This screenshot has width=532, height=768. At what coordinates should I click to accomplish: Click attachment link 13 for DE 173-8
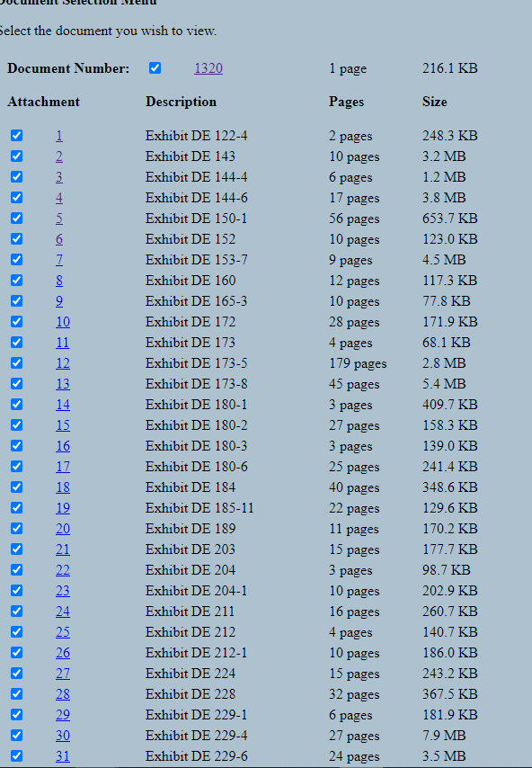click(63, 384)
